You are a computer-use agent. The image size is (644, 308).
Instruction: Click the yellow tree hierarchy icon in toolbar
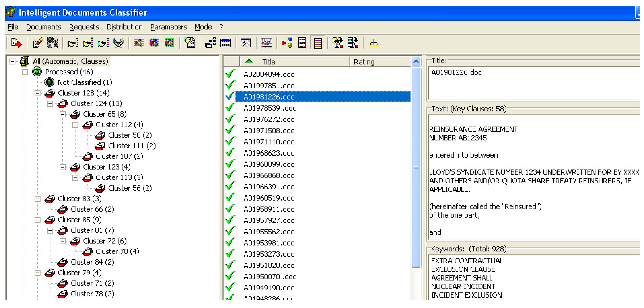pyautogui.click(x=374, y=43)
